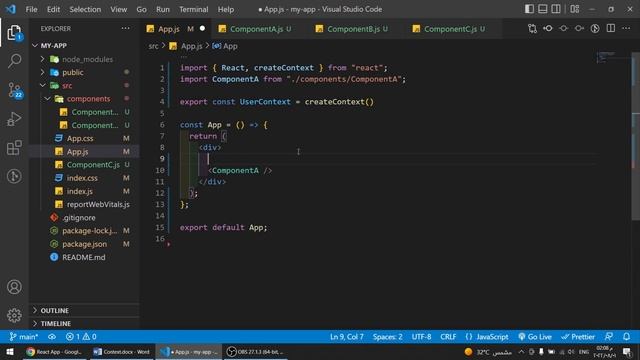Open the File menu
This screenshot has height=360, width=640.
click(x=31, y=9)
